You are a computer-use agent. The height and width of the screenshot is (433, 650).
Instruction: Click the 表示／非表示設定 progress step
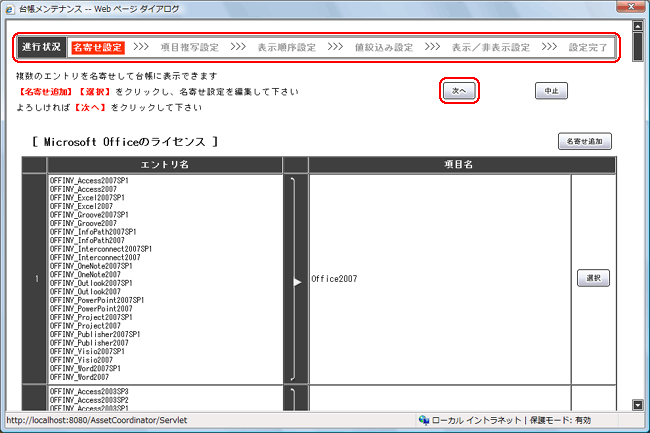click(x=491, y=47)
